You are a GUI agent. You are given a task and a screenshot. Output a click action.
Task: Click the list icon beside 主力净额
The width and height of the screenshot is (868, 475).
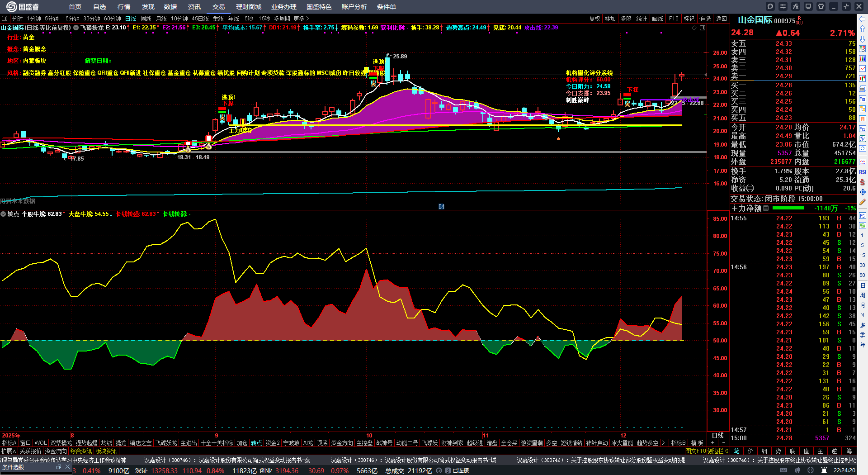coord(766,208)
